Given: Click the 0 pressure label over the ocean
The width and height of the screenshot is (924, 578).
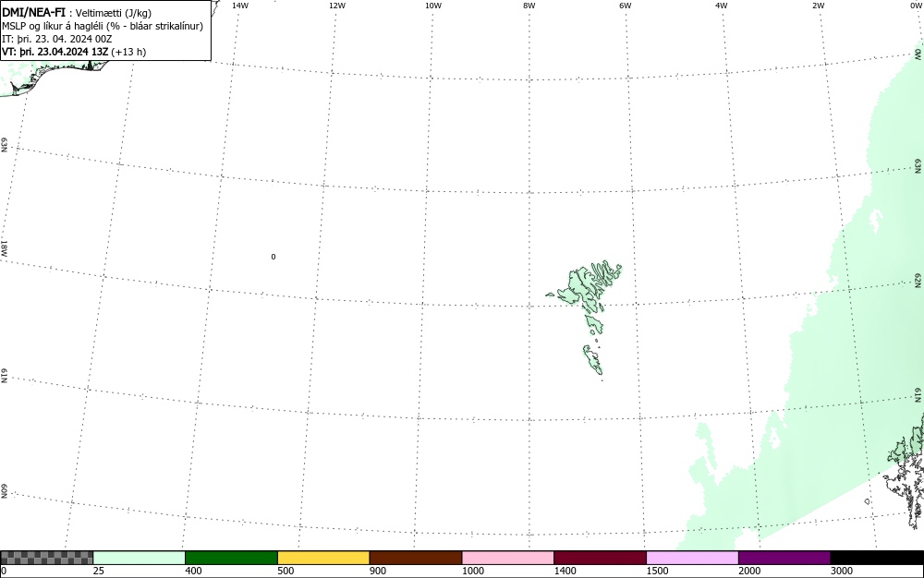Looking at the screenshot, I should click(x=274, y=257).
